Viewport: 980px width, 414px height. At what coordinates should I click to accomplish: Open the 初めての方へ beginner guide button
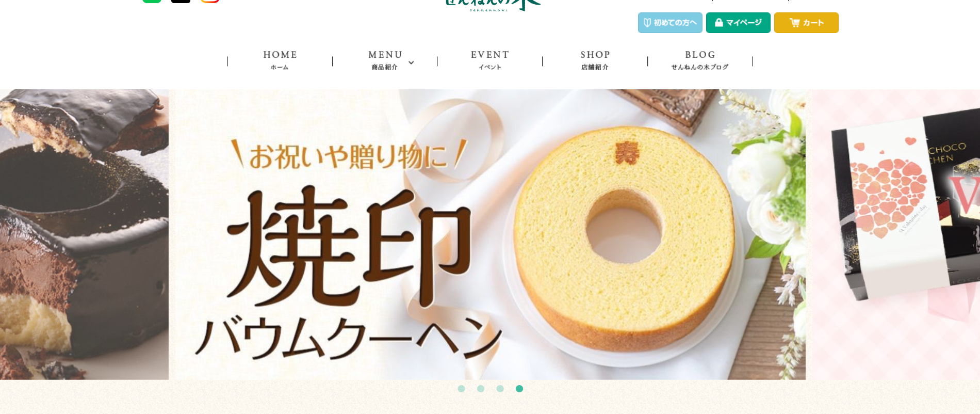[x=670, y=23]
